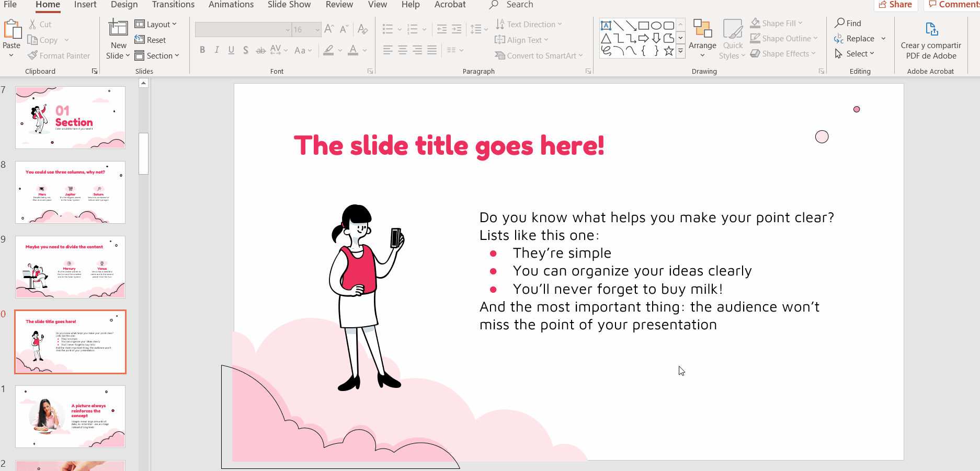This screenshot has width=980, height=471.
Task: Toggle Underline formatting
Action: coord(231,50)
